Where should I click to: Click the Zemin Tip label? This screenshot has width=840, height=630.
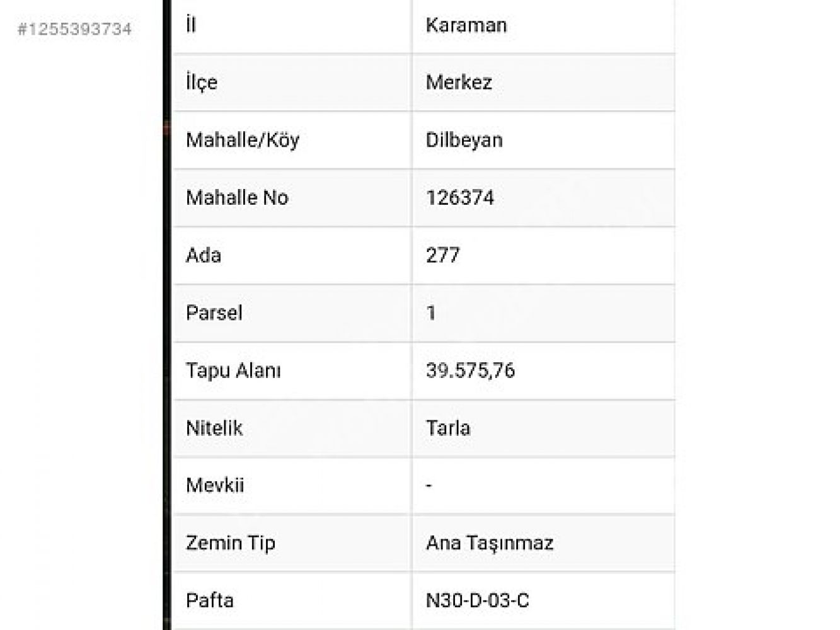coord(231,543)
